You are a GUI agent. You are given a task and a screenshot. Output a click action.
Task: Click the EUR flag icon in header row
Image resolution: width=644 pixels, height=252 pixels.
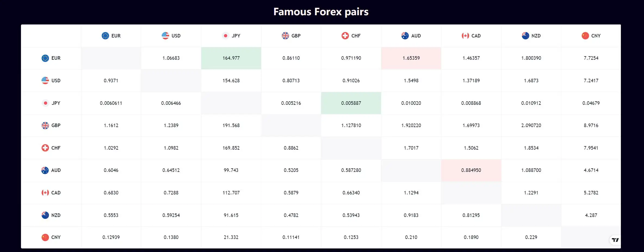105,36
